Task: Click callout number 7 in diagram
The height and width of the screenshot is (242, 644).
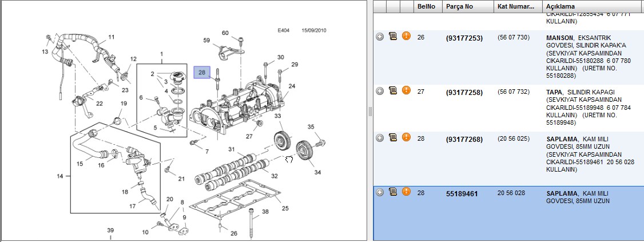Action: click(206, 152)
